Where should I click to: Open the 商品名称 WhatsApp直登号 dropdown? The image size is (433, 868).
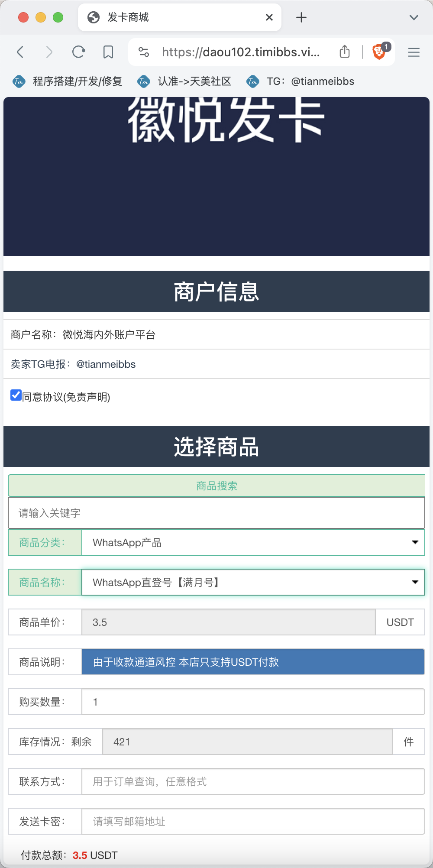pos(253,582)
